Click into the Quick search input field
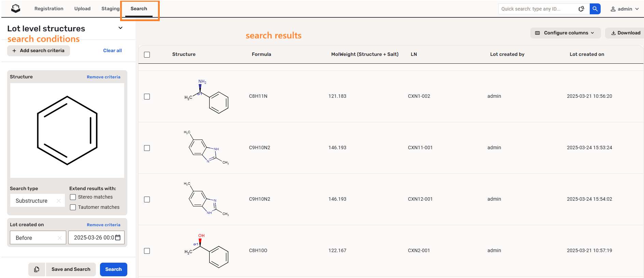Screen dimensions: 644x278 tap(538, 9)
